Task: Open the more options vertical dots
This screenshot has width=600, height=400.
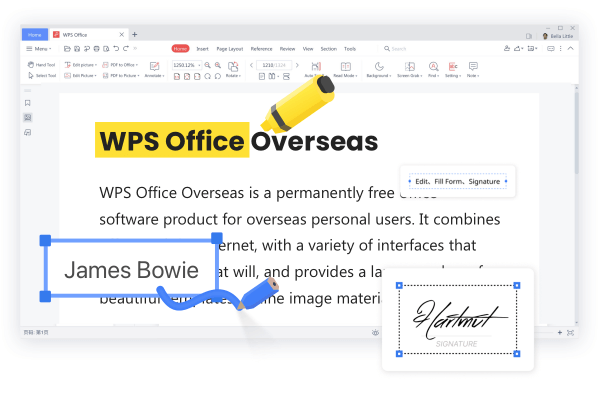Action: 561,49
